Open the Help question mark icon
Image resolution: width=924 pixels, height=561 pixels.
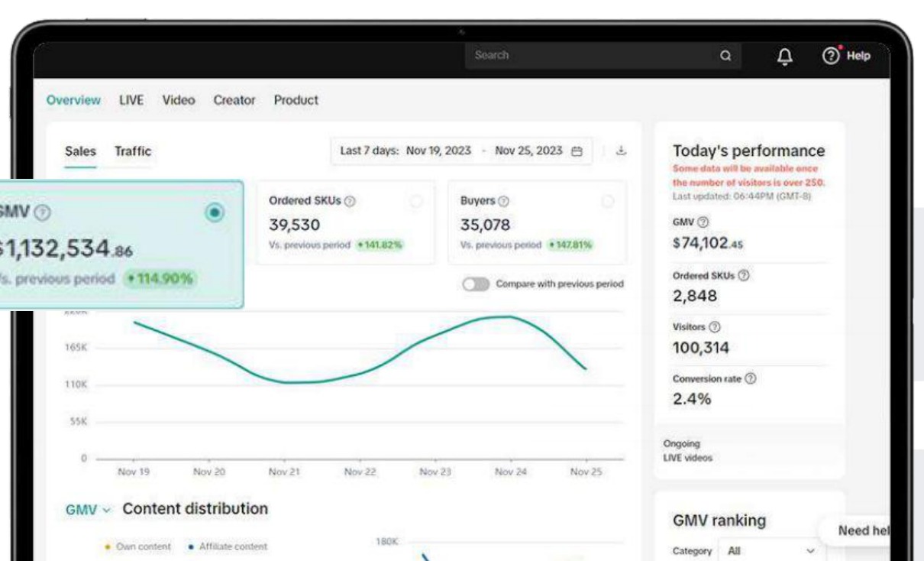coord(830,55)
